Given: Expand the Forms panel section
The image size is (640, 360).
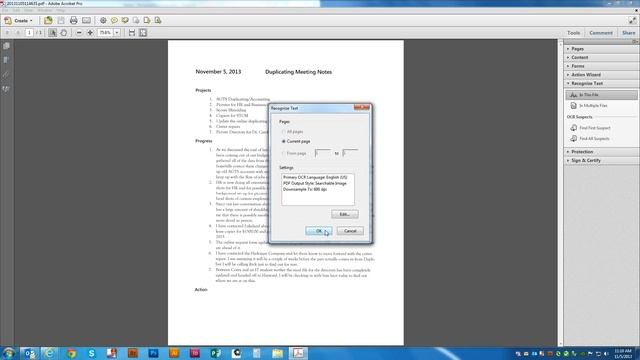Looking at the screenshot, I should [x=601, y=66].
